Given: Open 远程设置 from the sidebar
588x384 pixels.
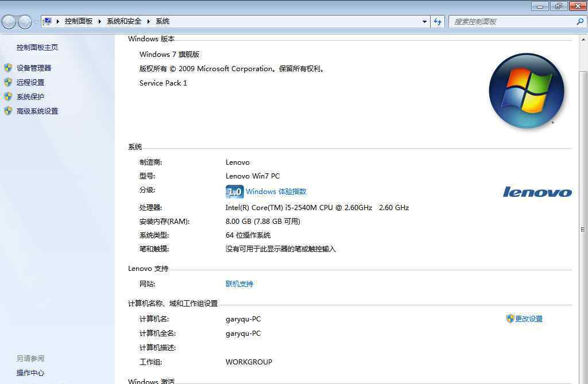Looking at the screenshot, I should click(30, 83).
